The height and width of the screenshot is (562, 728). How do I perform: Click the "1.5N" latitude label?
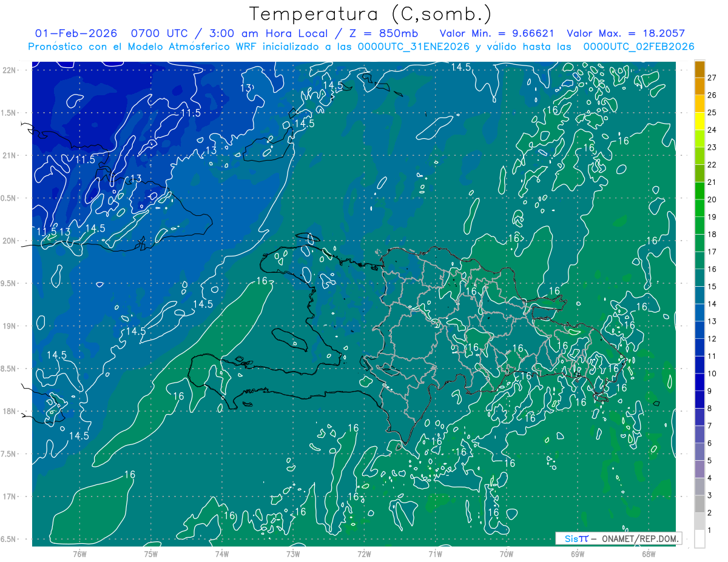(x=10, y=113)
